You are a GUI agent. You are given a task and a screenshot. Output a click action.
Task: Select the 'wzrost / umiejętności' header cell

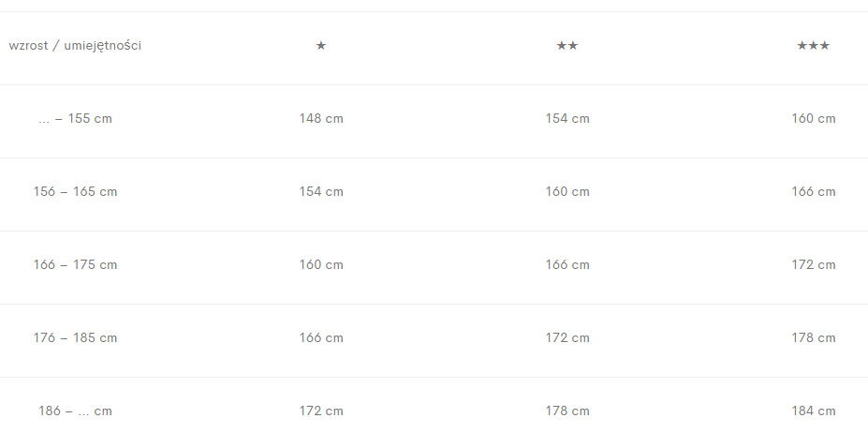(x=75, y=46)
